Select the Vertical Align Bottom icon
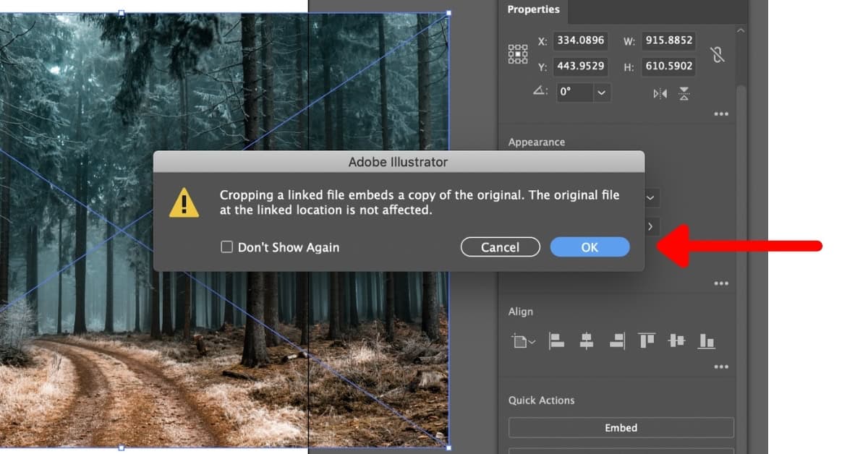868x454 pixels. pyautogui.click(x=706, y=340)
